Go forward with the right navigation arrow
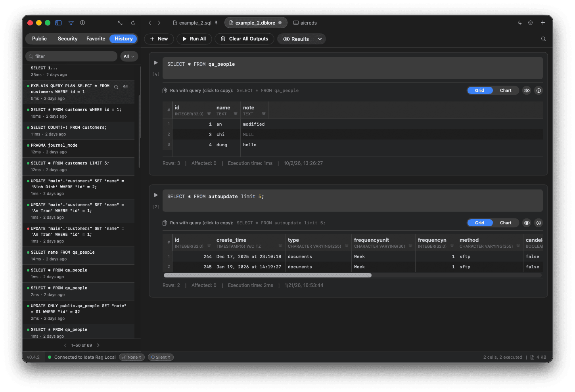 (x=159, y=23)
